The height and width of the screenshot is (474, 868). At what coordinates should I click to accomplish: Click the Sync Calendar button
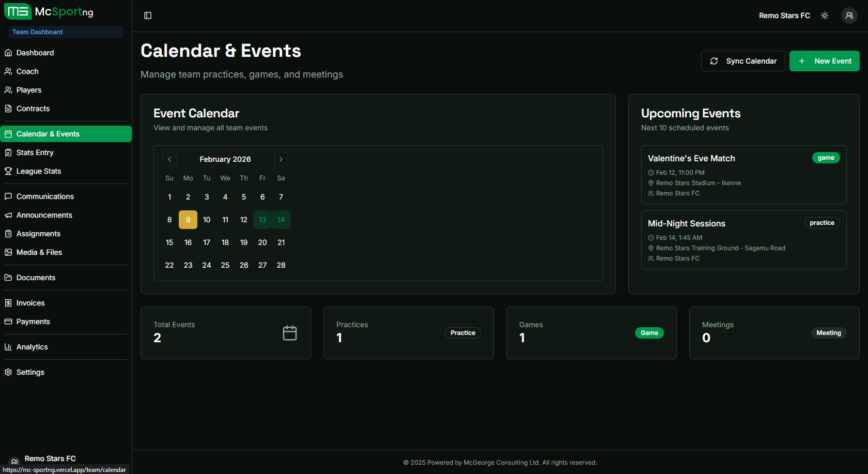743,61
